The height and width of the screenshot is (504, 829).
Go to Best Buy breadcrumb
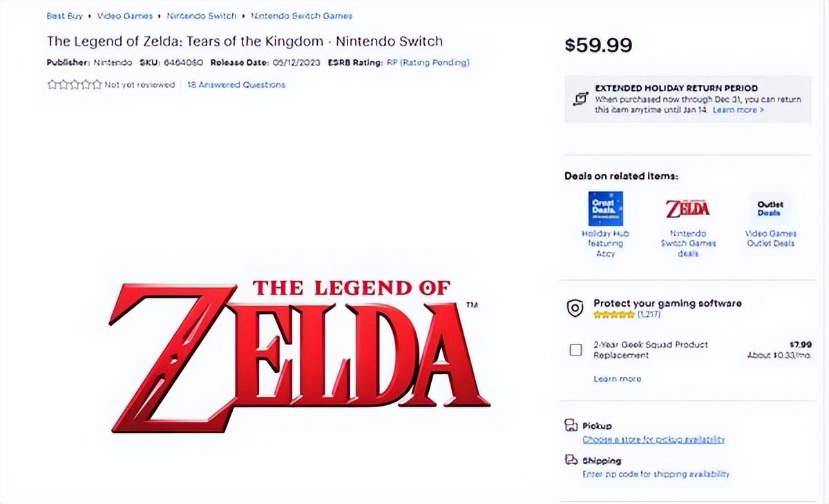point(64,15)
